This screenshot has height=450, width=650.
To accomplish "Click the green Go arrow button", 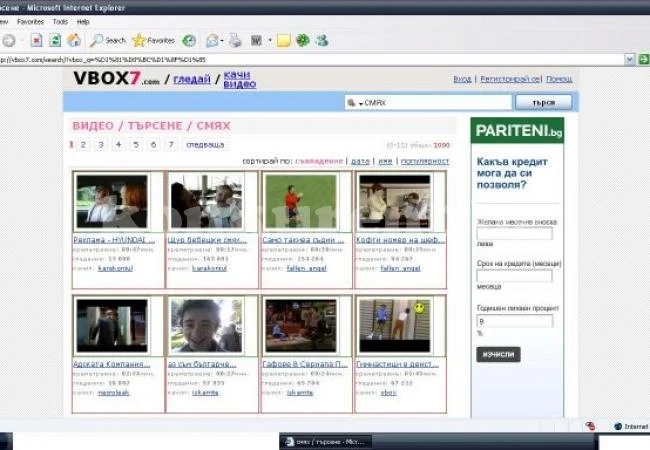I will 644,60.
